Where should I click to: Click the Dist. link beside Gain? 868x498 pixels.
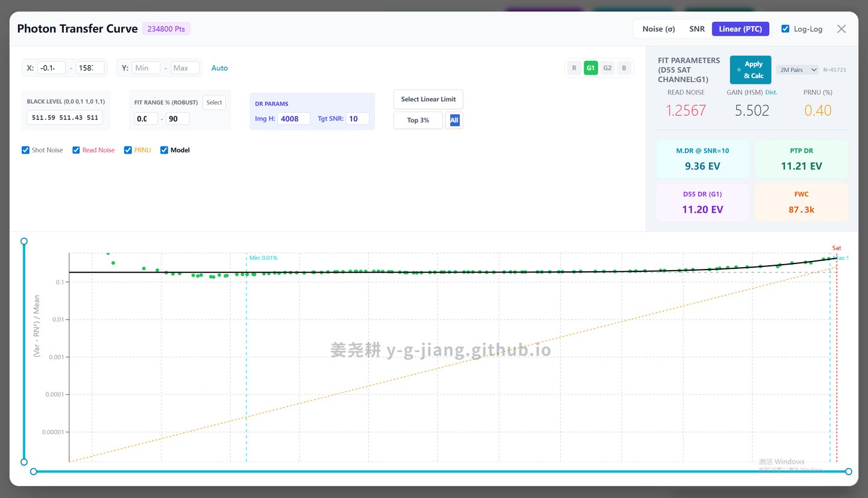(772, 92)
